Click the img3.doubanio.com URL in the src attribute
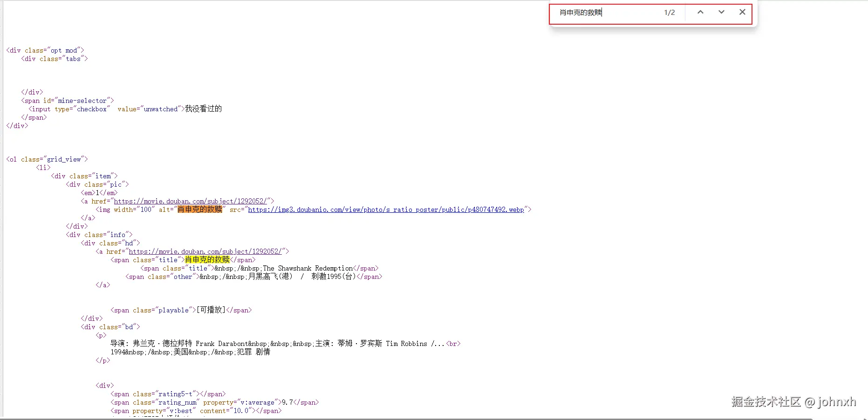This screenshot has width=868, height=420. (x=385, y=210)
